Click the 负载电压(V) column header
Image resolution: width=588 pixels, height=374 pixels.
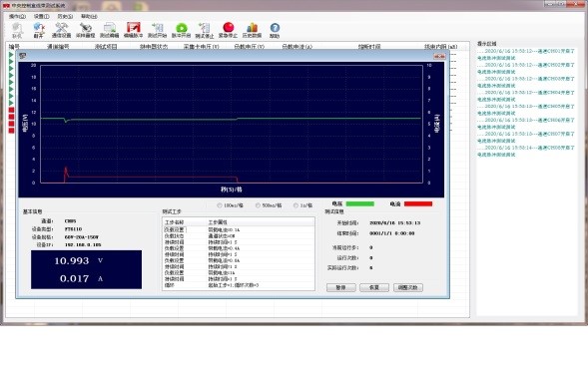[x=249, y=47]
